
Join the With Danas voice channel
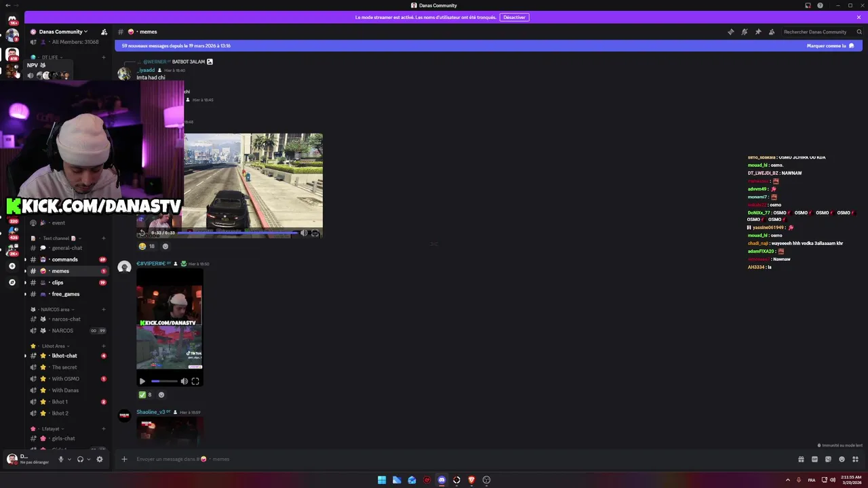(x=66, y=390)
